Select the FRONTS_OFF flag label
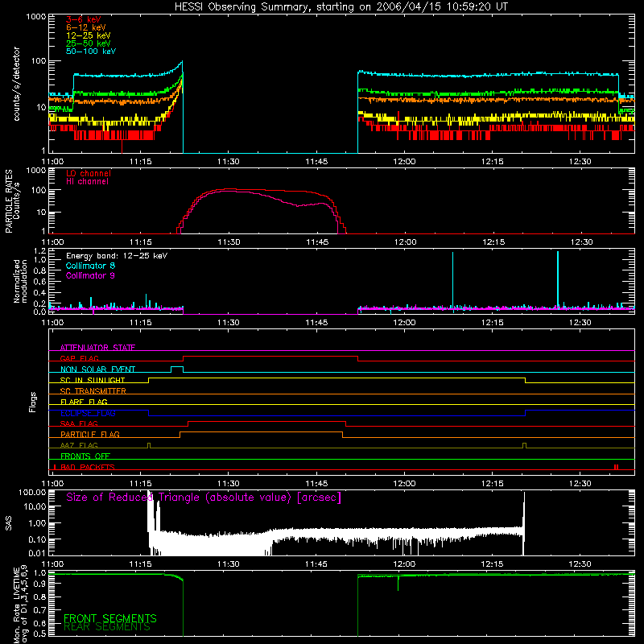This screenshot has width=644, height=644. [85, 456]
